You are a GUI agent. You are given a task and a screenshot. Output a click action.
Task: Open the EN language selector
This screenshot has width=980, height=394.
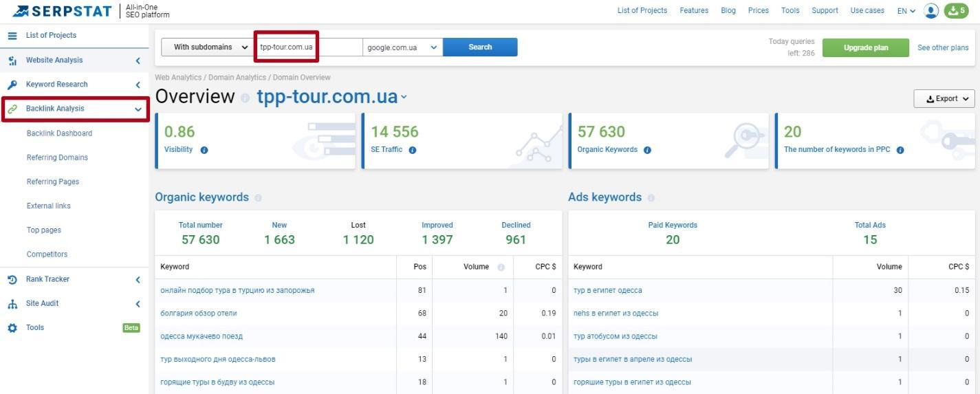click(906, 10)
